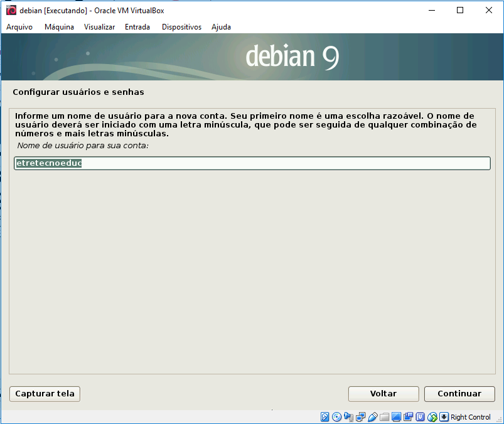Viewport: 504px width, 424px height.
Task: Click the Voltar button
Action: point(383,394)
